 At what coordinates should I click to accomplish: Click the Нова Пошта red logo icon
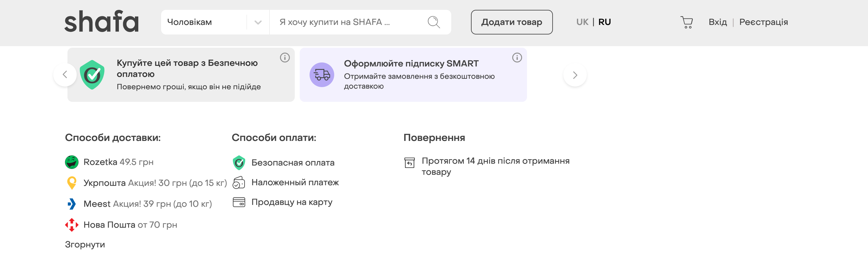point(71,225)
